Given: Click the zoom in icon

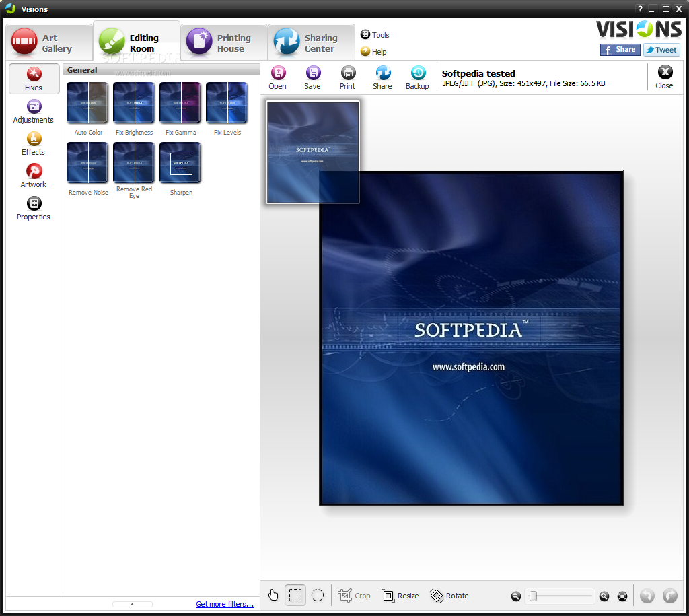Looking at the screenshot, I should click(604, 596).
